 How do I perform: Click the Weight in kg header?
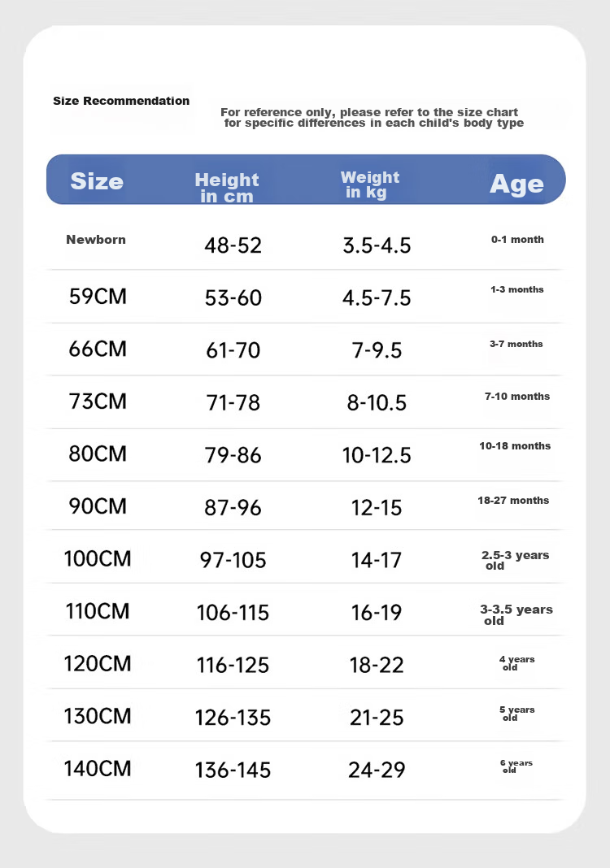point(369,184)
